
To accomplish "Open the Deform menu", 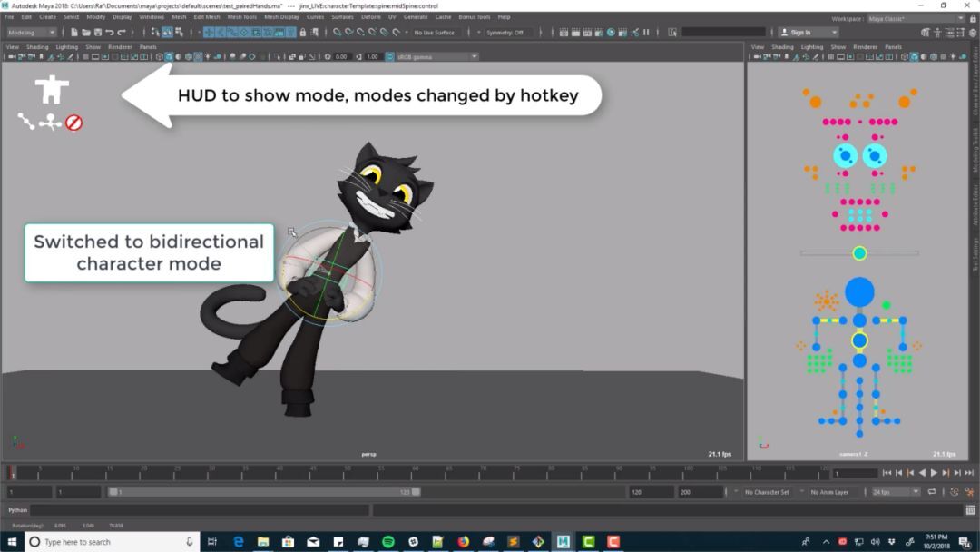I will tap(370, 17).
